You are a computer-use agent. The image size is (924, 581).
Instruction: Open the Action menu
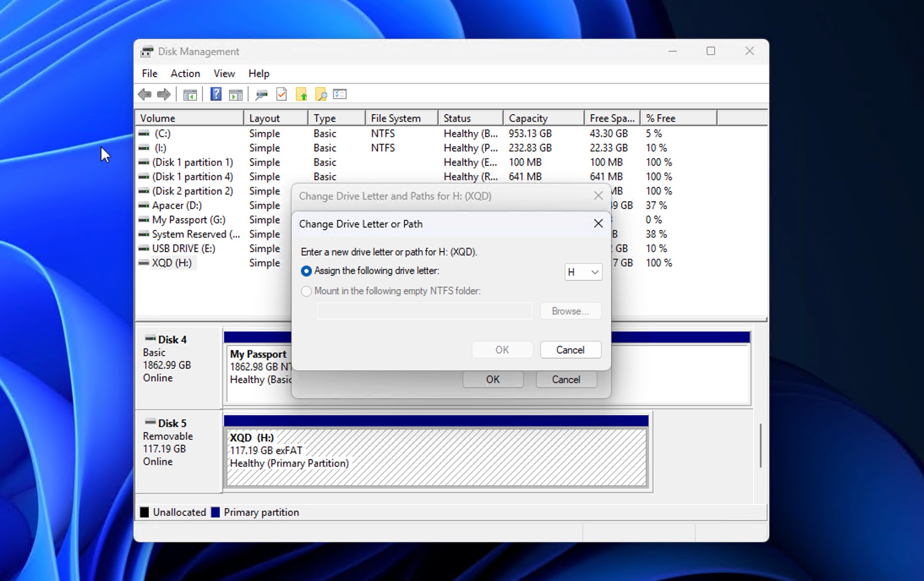point(185,74)
